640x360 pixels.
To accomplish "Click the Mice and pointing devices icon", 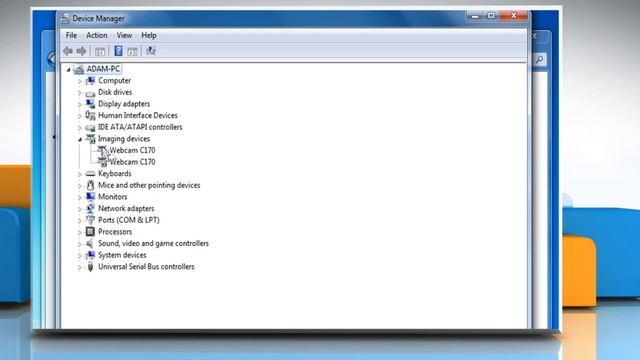I will point(90,185).
